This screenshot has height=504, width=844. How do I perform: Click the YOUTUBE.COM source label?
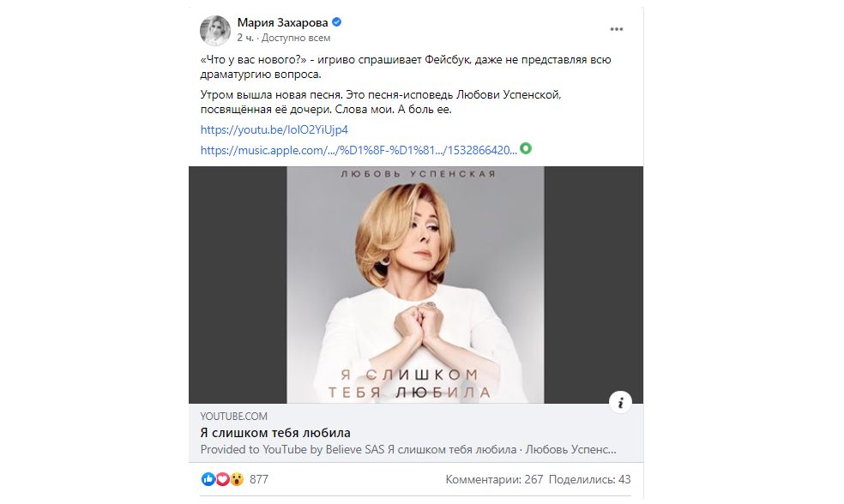point(234,416)
